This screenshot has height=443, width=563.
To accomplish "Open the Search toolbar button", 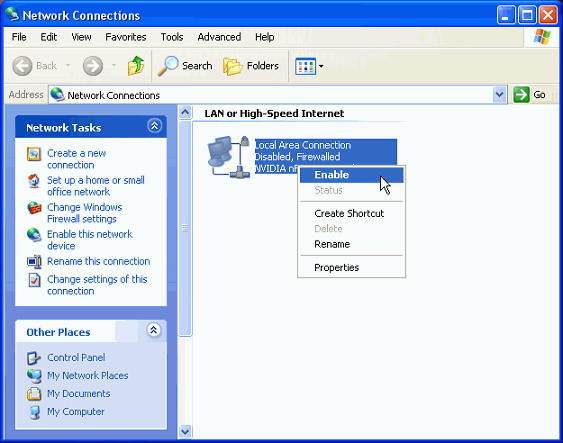I will 185,66.
